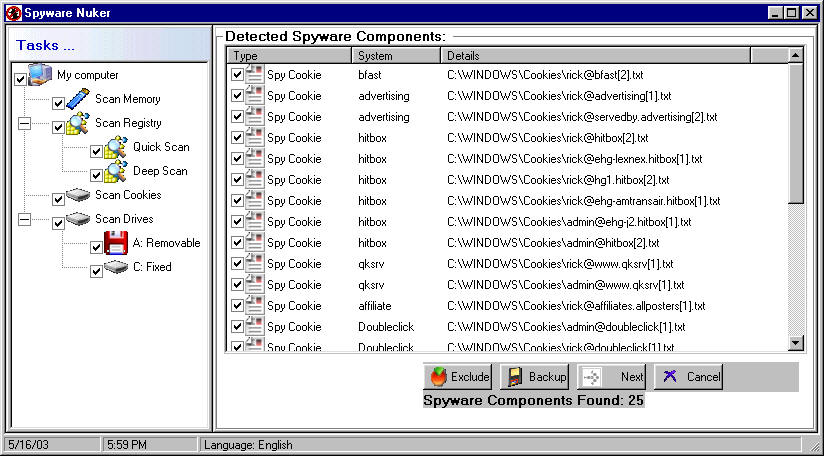
Task: Uncheck the C: Fixed drive checkbox
Action: coord(96,272)
